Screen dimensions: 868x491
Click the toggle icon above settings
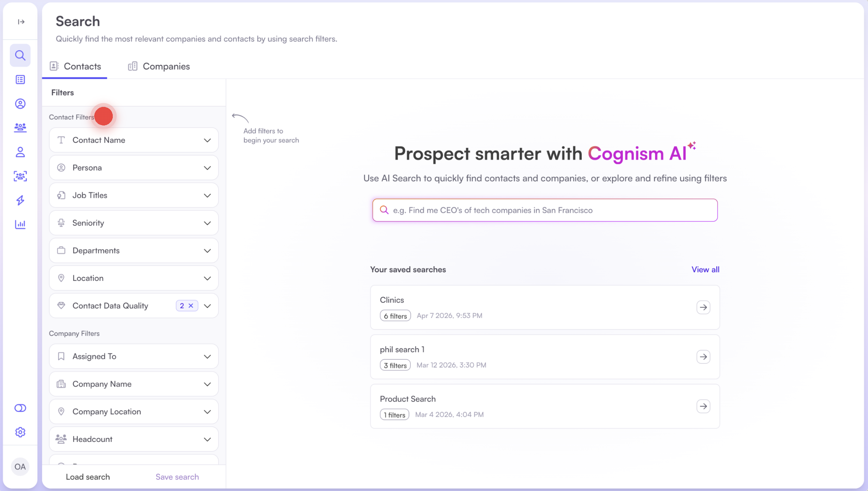pyautogui.click(x=20, y=408)
